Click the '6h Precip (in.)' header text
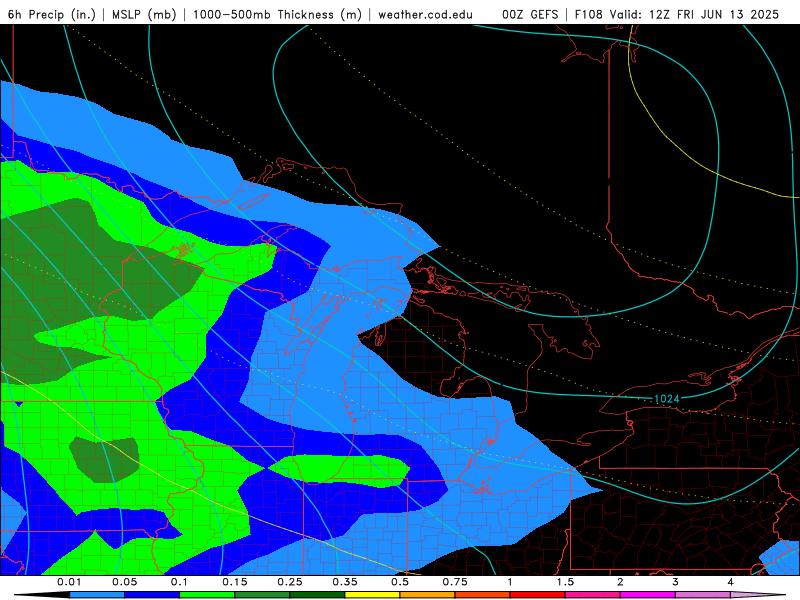Viewport: 800px width, 600px height. 52,14
